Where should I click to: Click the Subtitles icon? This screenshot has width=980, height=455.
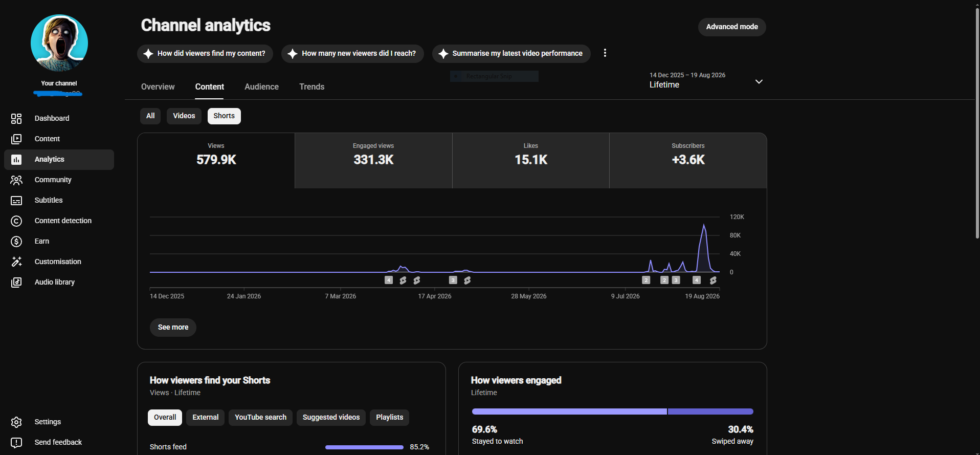[16, 201]
